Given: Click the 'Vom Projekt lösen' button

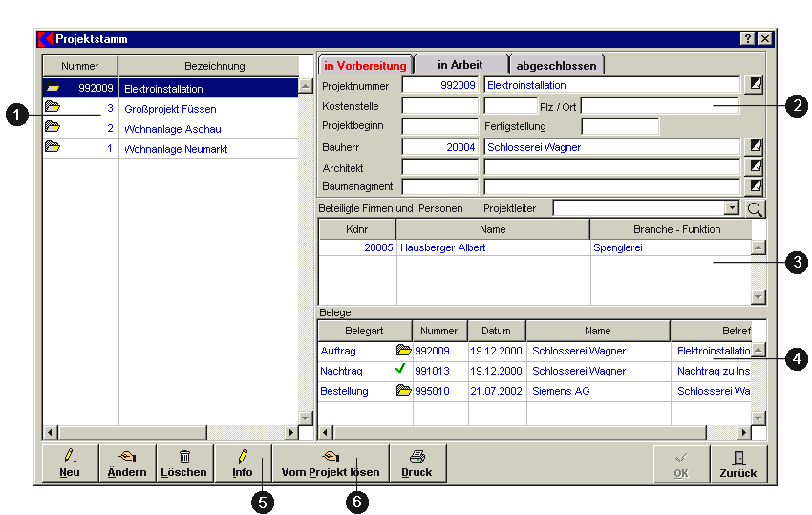Looking at the screenshot, I should pyautogui.click(x=331, y=464).
